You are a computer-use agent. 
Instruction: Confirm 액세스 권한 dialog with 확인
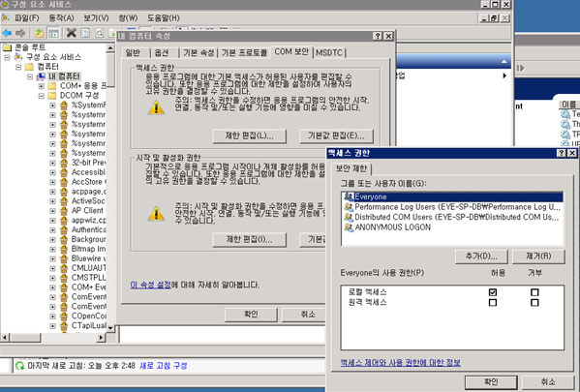491,382
